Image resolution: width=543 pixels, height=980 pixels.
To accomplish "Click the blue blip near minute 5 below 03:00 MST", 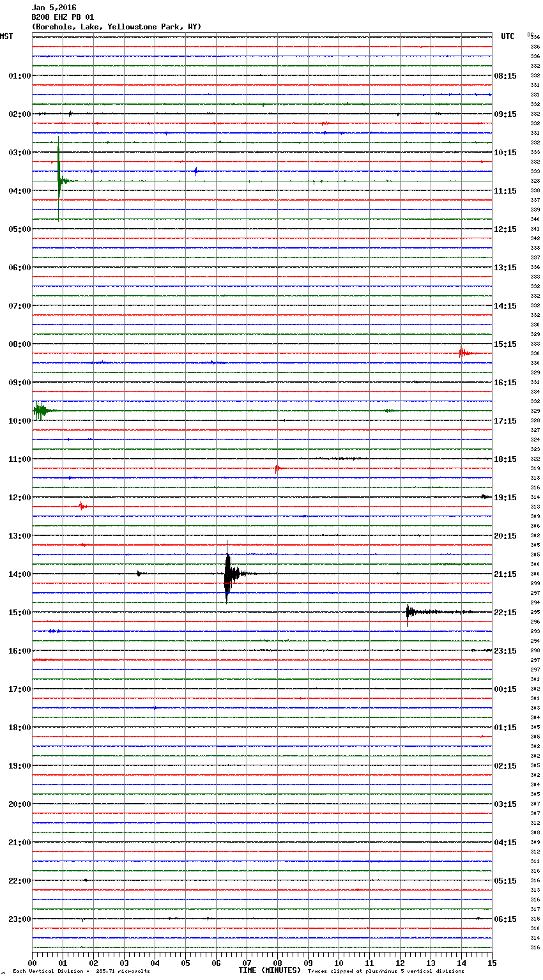I will pos(196,171).
